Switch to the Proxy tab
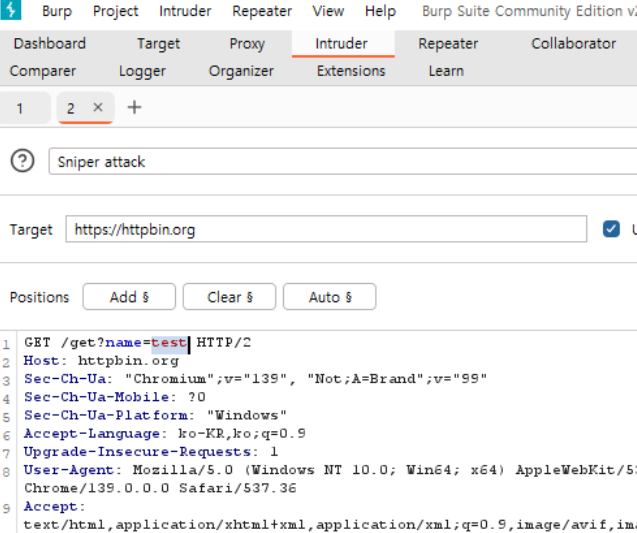Viewport: 637px width, 533px height. [247, 43]
